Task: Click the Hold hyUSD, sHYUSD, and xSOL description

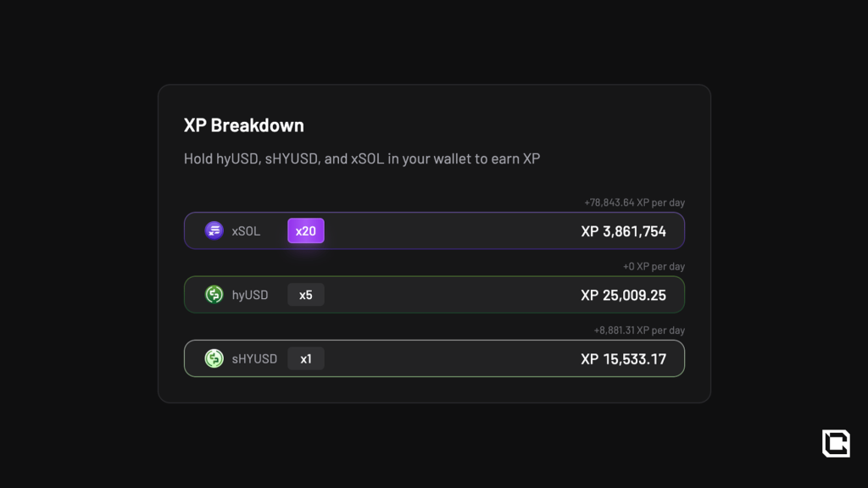Action: pyautogui.click(x=362, y=158)
